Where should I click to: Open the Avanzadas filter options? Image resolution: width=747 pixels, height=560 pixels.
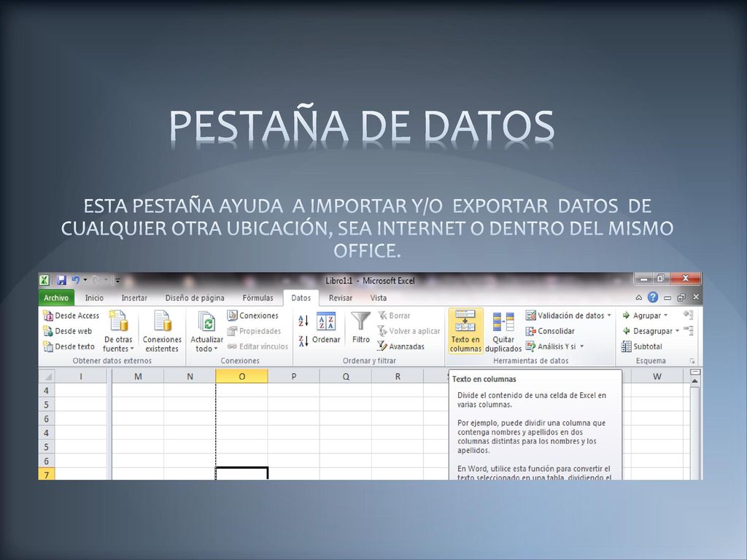coord(400,346)
